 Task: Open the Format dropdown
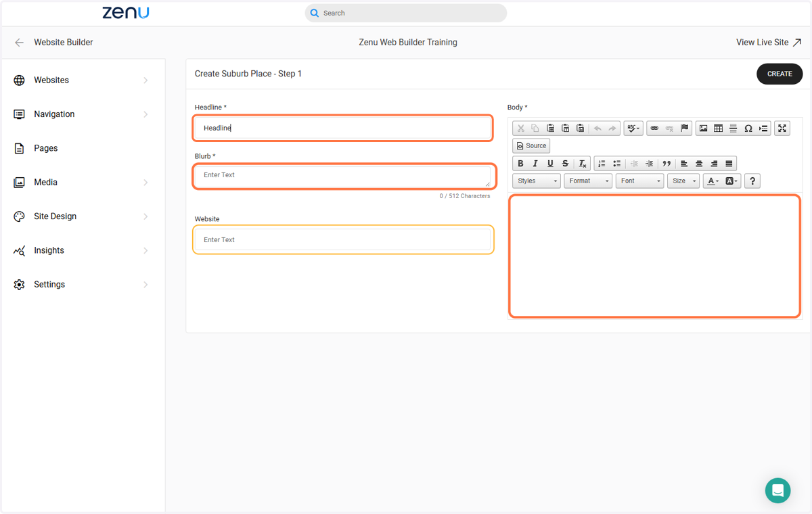(x=588, y=181)
